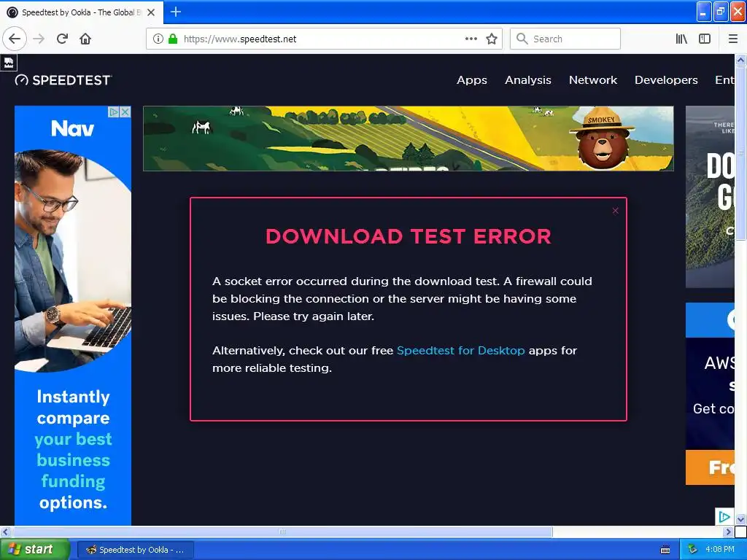Reload the current page

[62, 39]
